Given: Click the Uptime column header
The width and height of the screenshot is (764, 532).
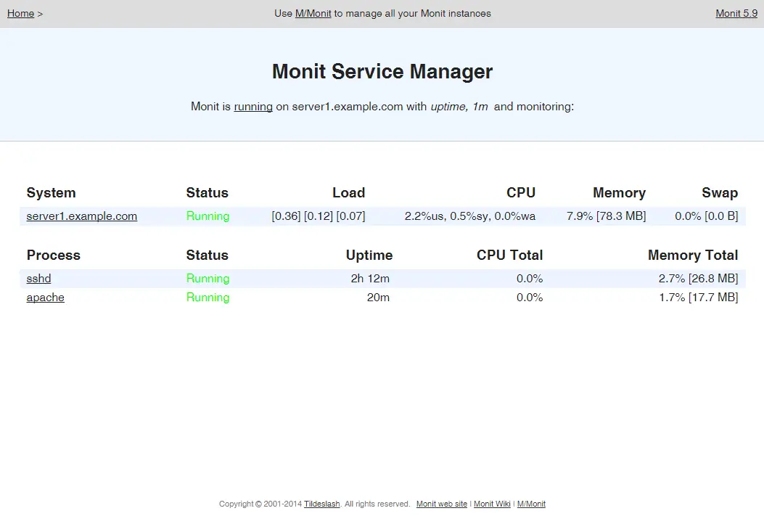Looking at the screenshot, I should point(369,255).
